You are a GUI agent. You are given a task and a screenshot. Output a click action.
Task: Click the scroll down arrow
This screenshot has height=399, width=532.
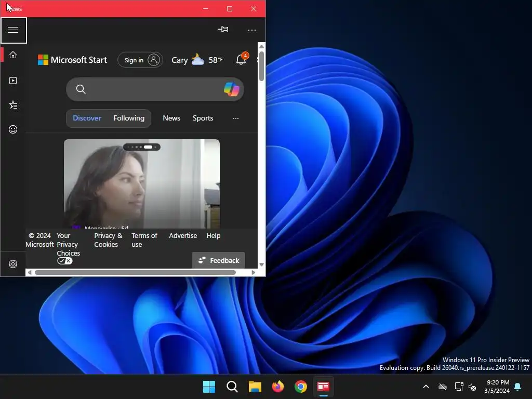click(x=261, y=264)
